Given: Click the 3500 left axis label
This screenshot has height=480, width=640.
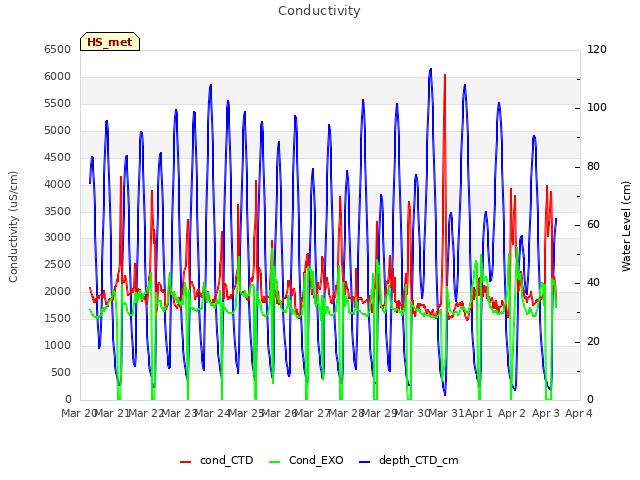Looking at the screenshot, I should pos(58,211).
